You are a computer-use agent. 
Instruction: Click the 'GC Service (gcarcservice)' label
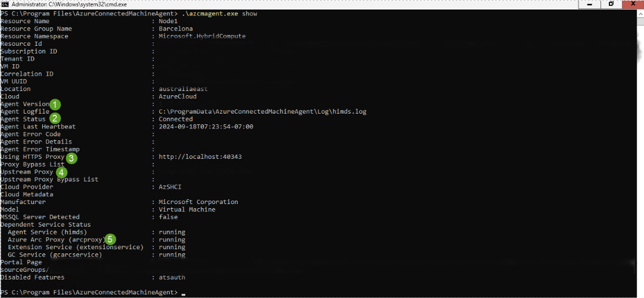pyautogui.click(x=55, y=255)
